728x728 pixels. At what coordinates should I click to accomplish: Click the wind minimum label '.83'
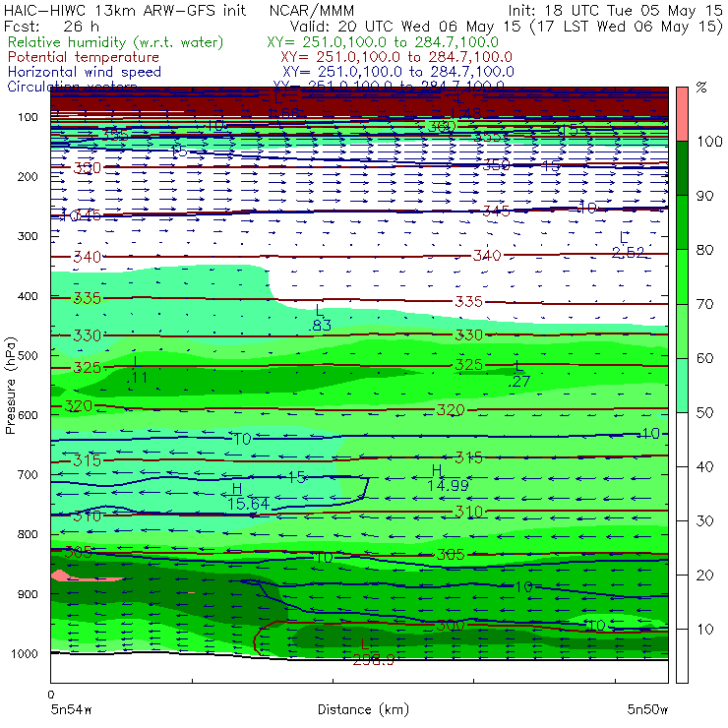click(x=320, y=325)
